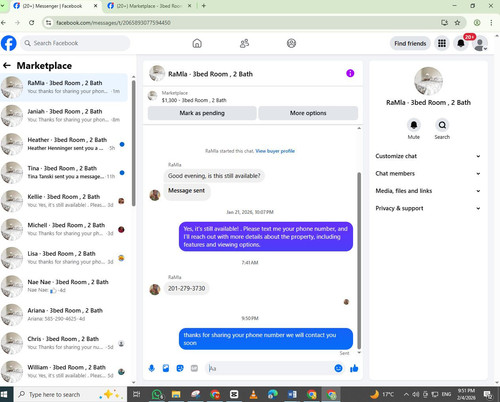Screen dimensions: 500x402
Task: Choose a sticker from the sticker icon
Action: 180,368
